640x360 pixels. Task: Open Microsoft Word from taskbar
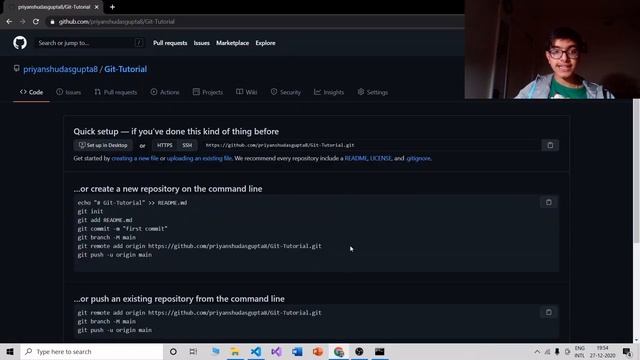pyautogui.click(x=297, y=351)
